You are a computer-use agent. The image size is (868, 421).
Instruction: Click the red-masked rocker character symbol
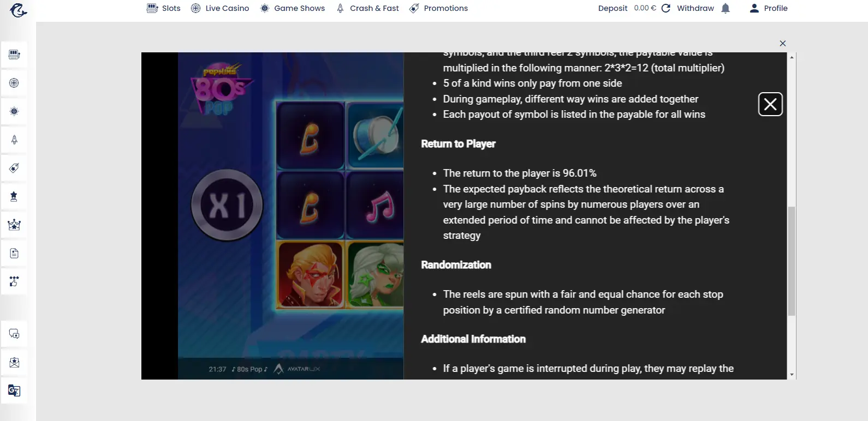point(310,274)
